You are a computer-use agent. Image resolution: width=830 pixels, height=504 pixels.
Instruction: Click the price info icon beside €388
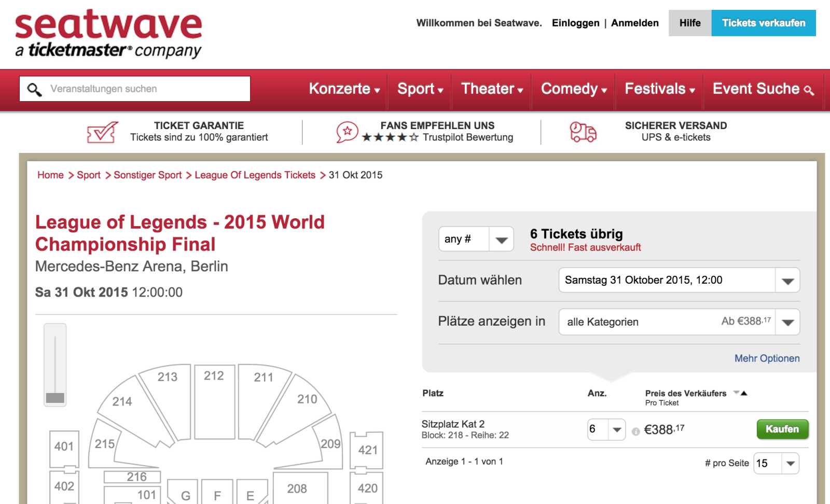click(x=635, y=431)
